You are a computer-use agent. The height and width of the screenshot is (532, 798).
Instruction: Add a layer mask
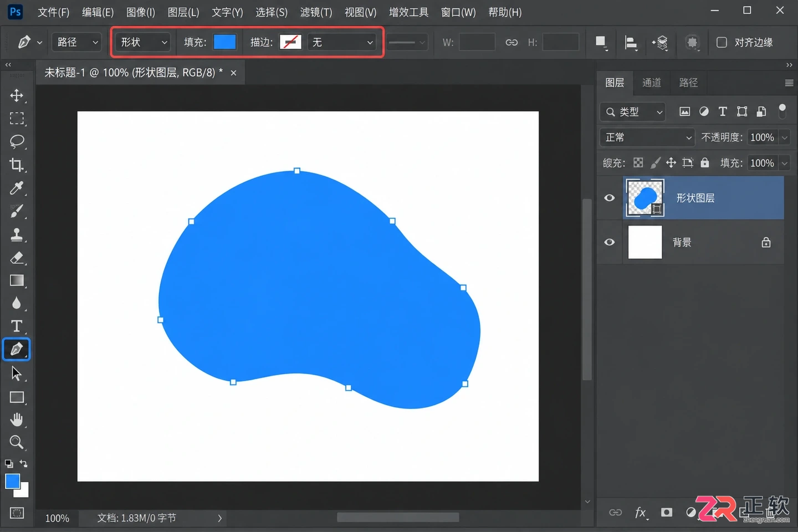[x=667, y=512]
